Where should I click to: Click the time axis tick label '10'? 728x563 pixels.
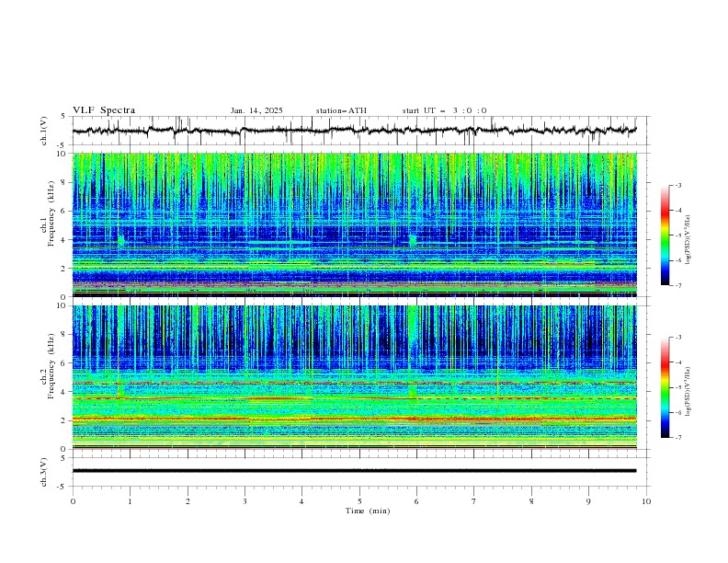point(646,501)
